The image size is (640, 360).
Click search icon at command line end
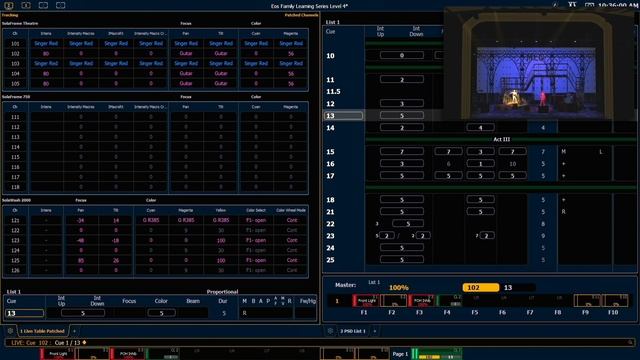(x=630, y=343)
